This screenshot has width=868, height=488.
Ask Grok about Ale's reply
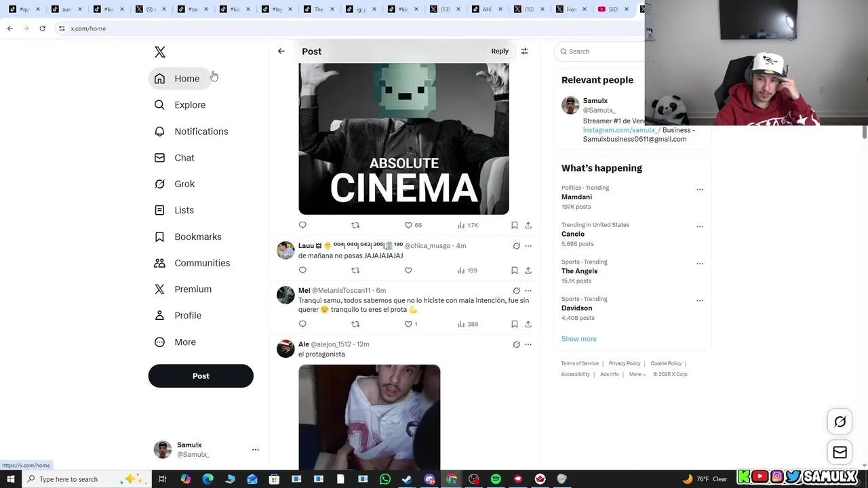point(516,344)
